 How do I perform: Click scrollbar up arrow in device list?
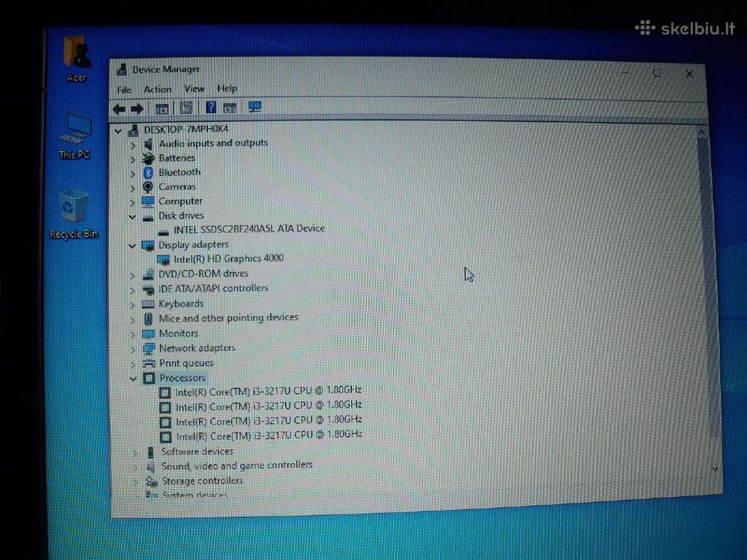tap(702, 133)
